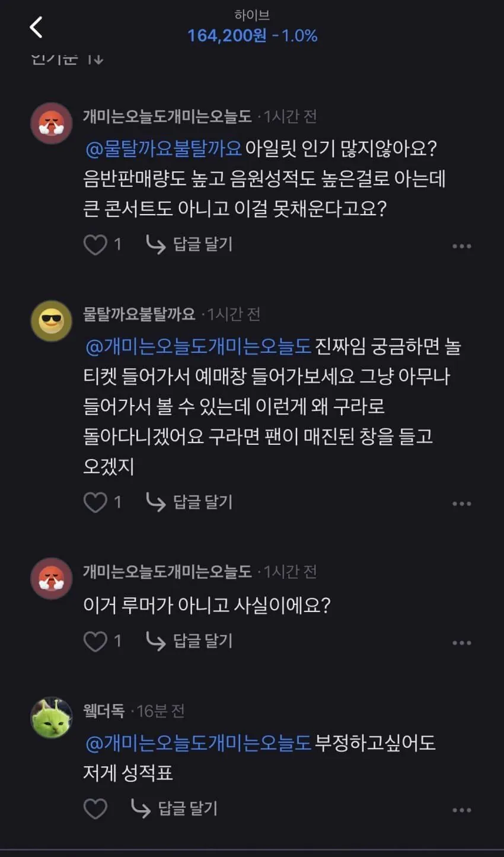Viewport: 504px width, 857px height.
Task: Open the green cat avatar of 웰더독
Action: (x=52, y=718)
